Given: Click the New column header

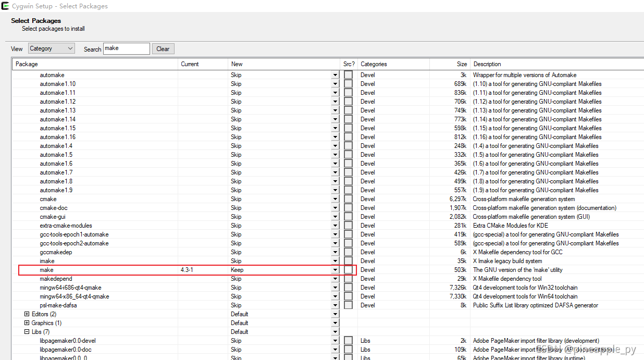Looking at the screenshot, I should point(237,64).
